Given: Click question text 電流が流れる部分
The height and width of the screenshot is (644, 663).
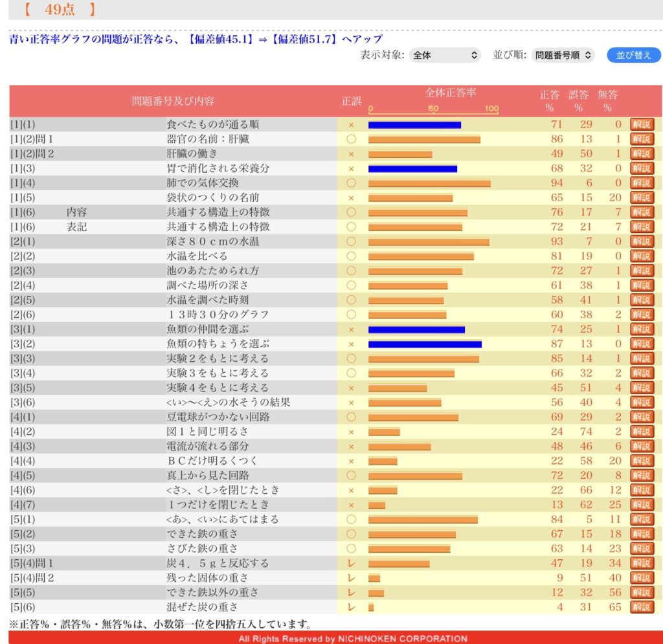Looking at the screenshot, I should (207, 446).
